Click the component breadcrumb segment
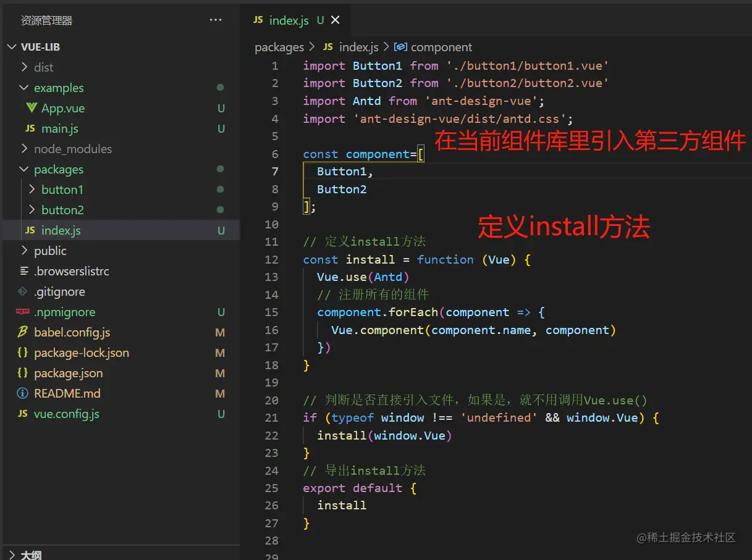The image size is (752, 560). pyautogui.click(x=441, y=47)
